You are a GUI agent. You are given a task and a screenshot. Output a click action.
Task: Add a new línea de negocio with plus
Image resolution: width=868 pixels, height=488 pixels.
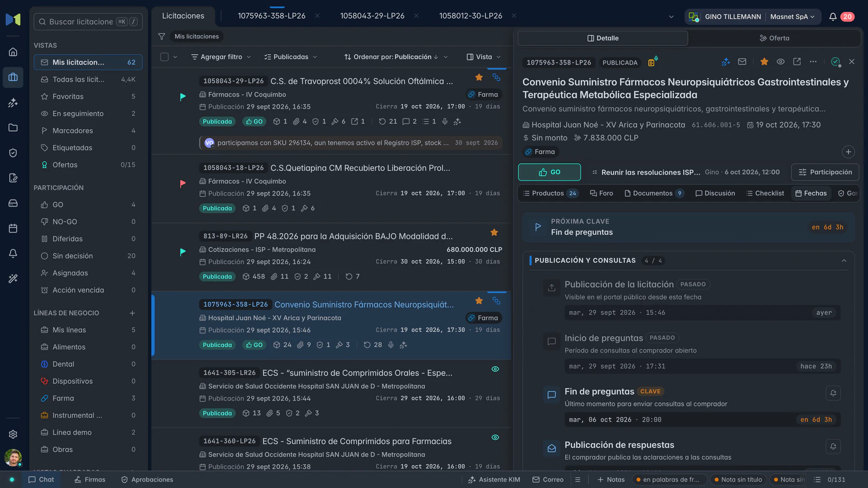tap(132, 313)
